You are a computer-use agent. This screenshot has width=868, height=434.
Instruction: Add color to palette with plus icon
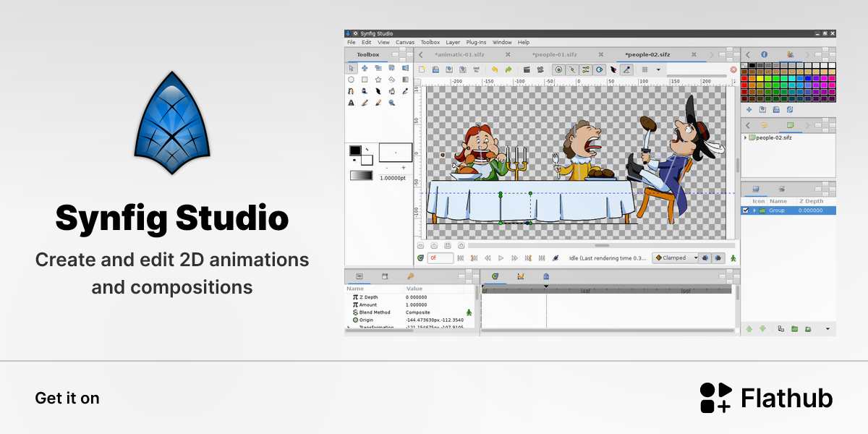pos(749,109)
